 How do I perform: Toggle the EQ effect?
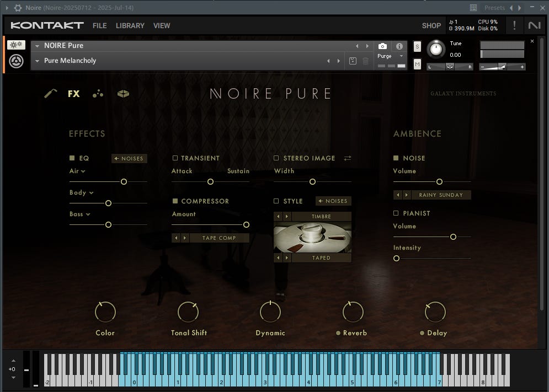tap(72, 158)
